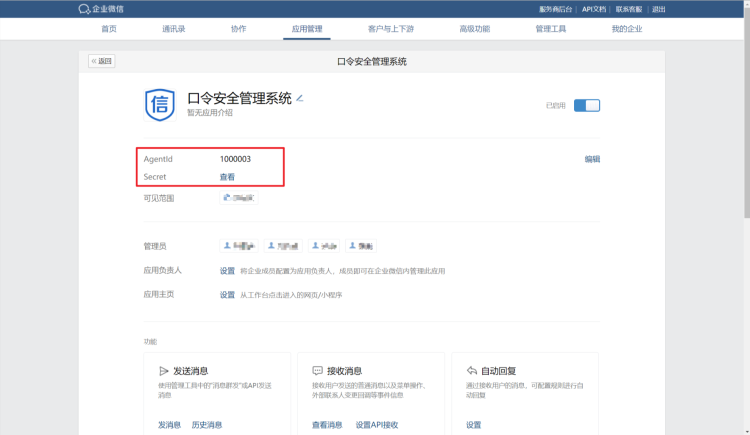
Task: Click the 编辑 link on the right
Action: [592, 159]
